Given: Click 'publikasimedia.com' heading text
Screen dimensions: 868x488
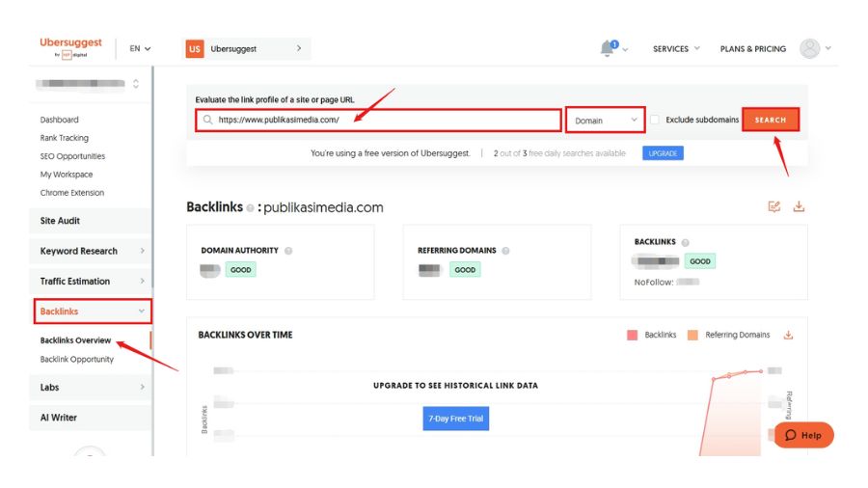Looking at the screenshot, I should [x=323, y=207].
